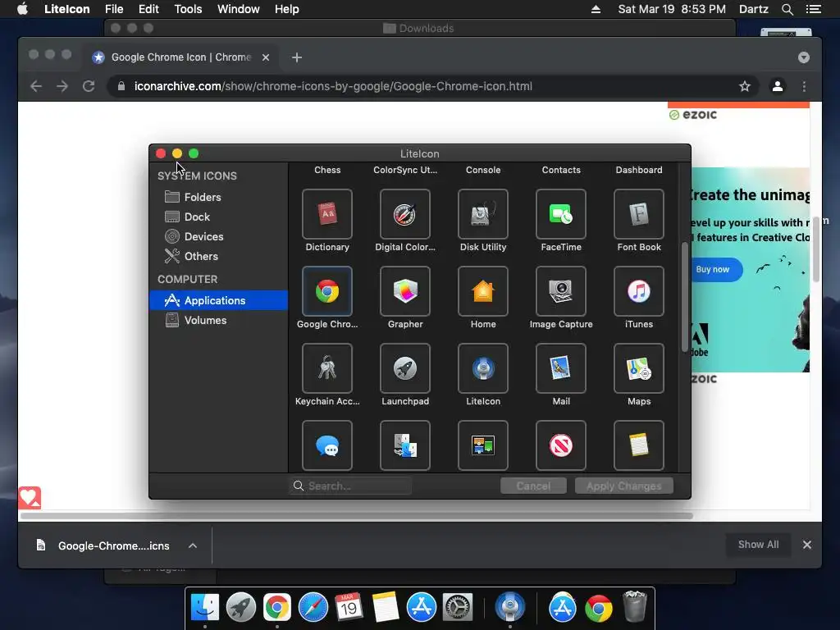Select the Notes icon tile in LiteIcon

(x=638, y=445)
